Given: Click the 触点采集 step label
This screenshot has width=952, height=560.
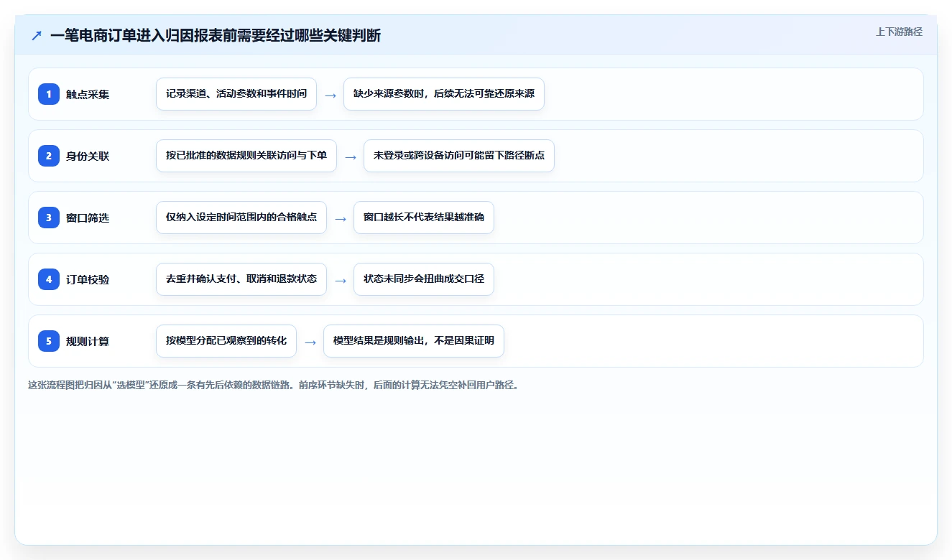Looking at the screenshot, I should [x=88, y=94].
